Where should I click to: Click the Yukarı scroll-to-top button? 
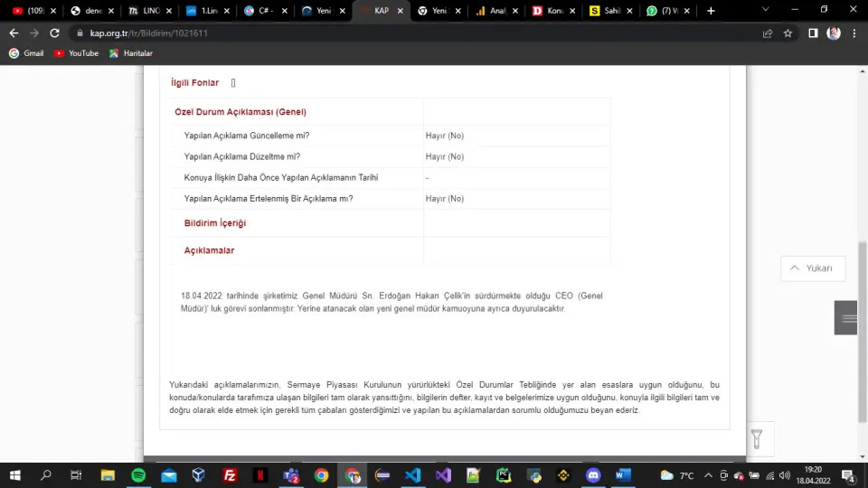(812, 268)
